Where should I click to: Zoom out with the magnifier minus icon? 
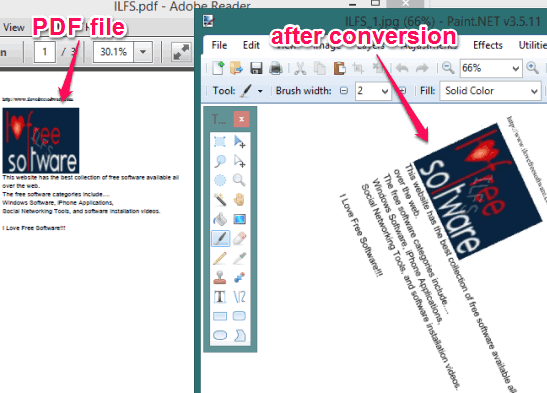[448, 68]
